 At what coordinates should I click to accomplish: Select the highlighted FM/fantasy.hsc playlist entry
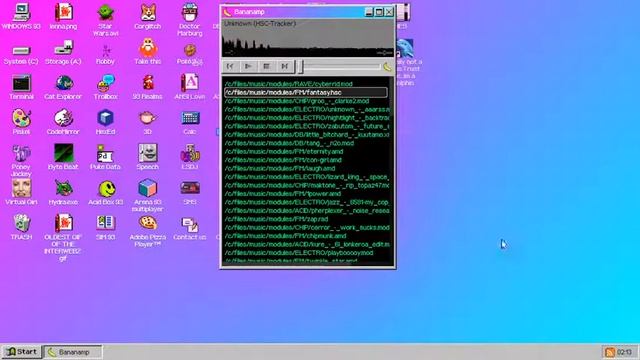306,92
